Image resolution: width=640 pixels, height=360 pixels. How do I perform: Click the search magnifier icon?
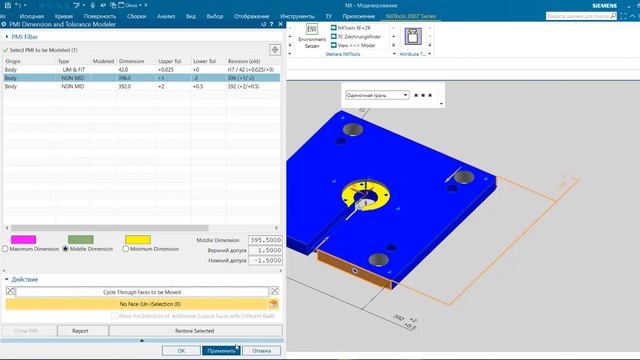point(613,16)
